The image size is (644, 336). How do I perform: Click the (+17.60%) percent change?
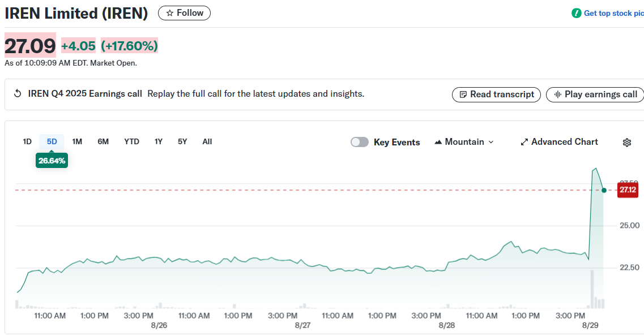(129, 46)
